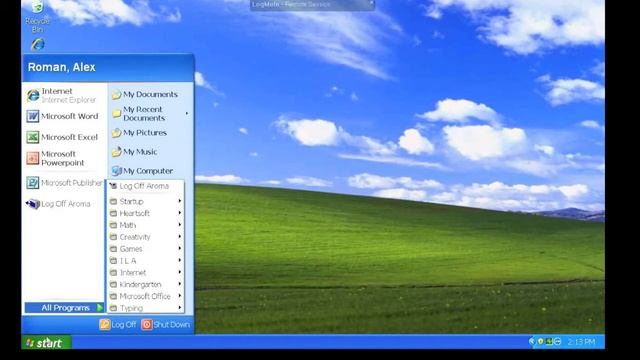Click the rightmost round tray icon
This screenshot has width=640, height=360.
558,341
